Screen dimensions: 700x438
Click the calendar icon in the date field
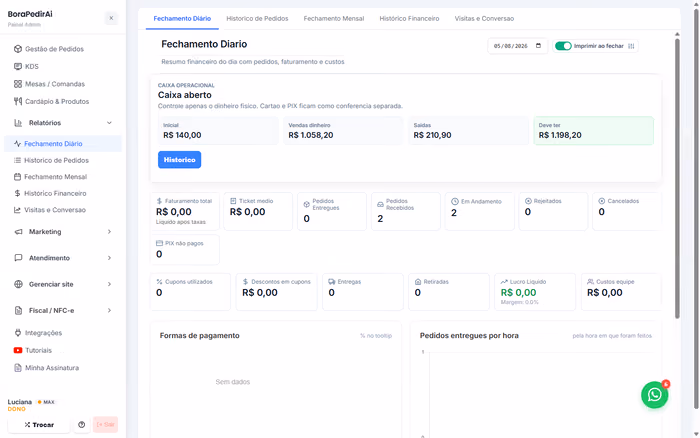coord(538,46)
